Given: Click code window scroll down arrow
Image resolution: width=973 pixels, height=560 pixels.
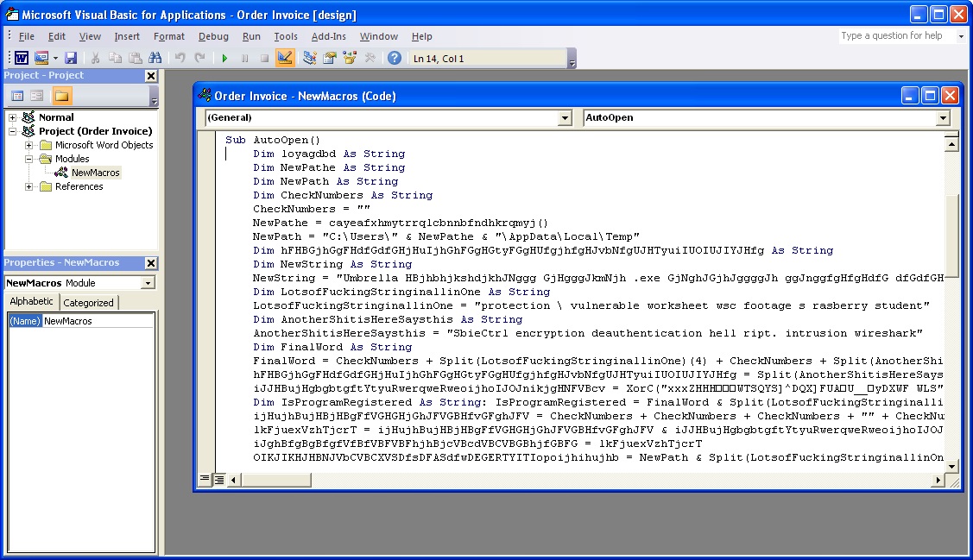Looking at the screenshot, I should 951,465.
